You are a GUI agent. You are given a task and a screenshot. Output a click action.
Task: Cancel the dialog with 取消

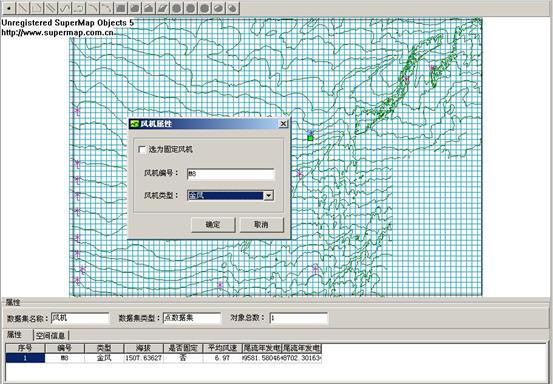click(x=261, y=225)
